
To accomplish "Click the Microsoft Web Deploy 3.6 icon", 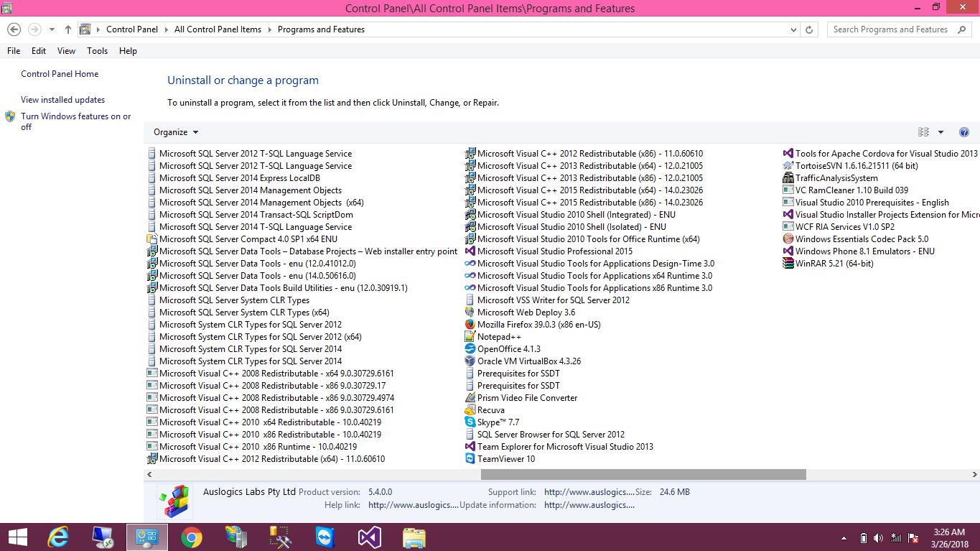I will point(470,312).
